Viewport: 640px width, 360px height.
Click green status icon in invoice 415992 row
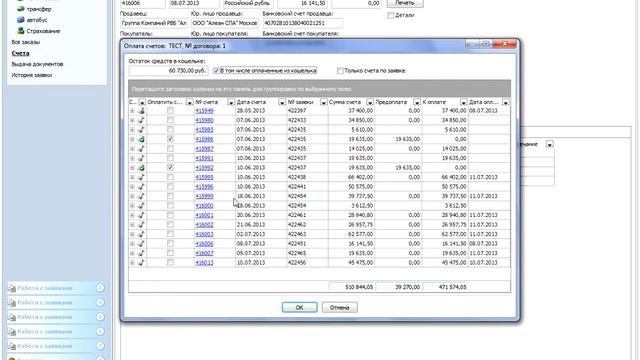click(x=141, y=167)
